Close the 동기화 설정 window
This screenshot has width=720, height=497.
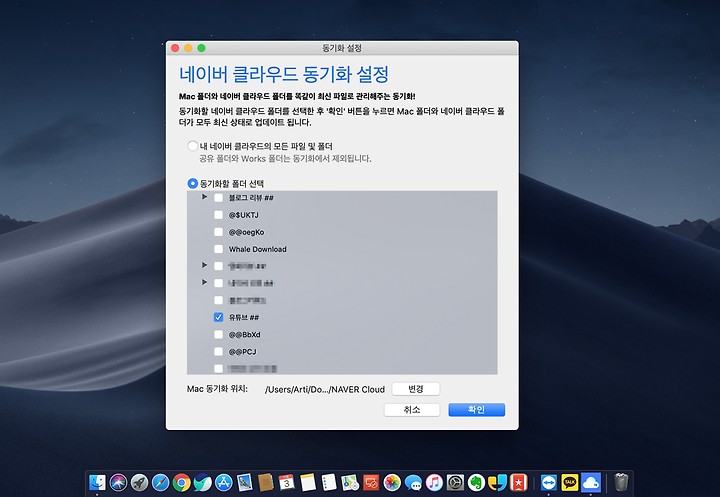tap(175, 48)
